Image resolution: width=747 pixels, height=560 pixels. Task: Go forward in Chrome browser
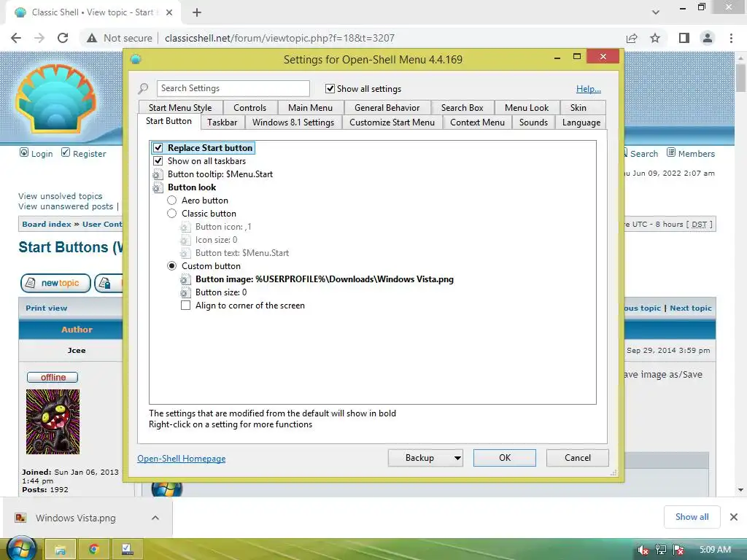(x=39, y=38)
